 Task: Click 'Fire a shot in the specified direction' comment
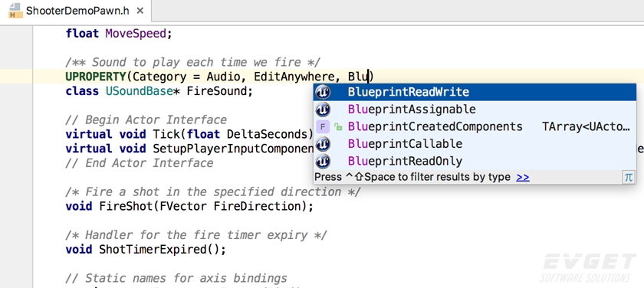(213, 192)
